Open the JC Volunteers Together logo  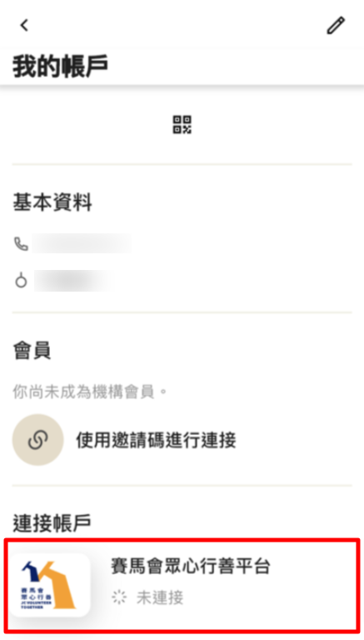50,585
